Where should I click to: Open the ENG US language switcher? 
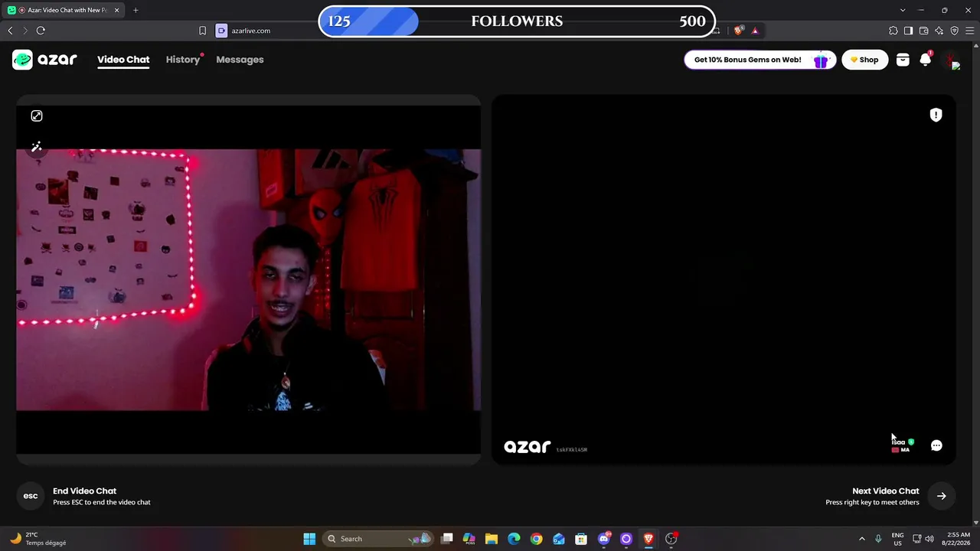[897, 539]
